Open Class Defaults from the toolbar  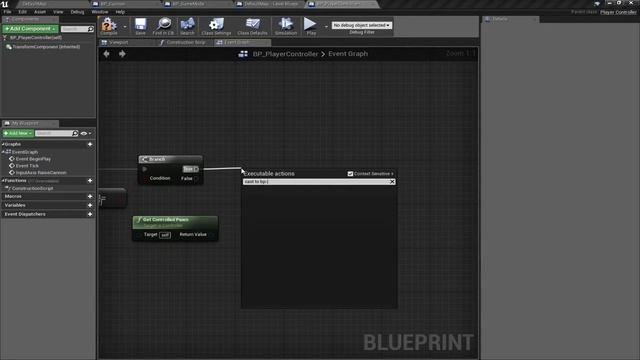(x=252, y=25)
